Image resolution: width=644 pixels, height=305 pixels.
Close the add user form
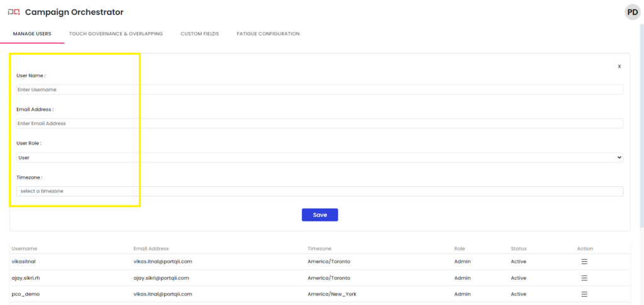619,66
